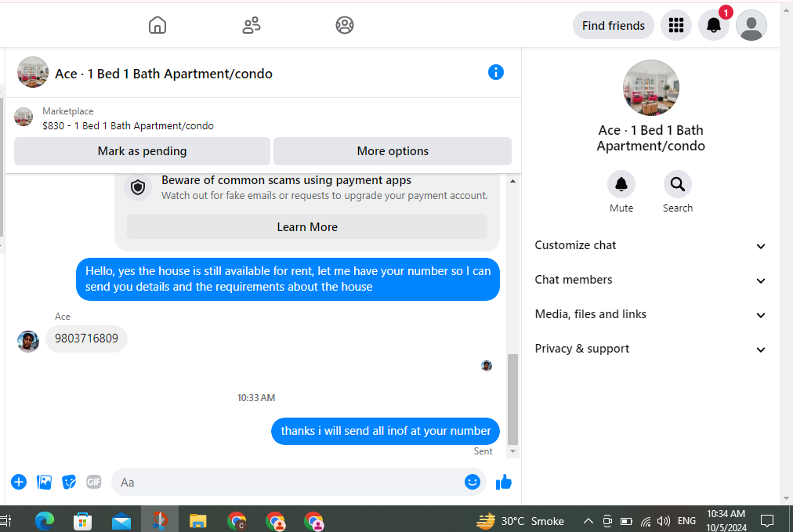Open Windows notification center icon

pyautogui.click(x=766, y=520)
